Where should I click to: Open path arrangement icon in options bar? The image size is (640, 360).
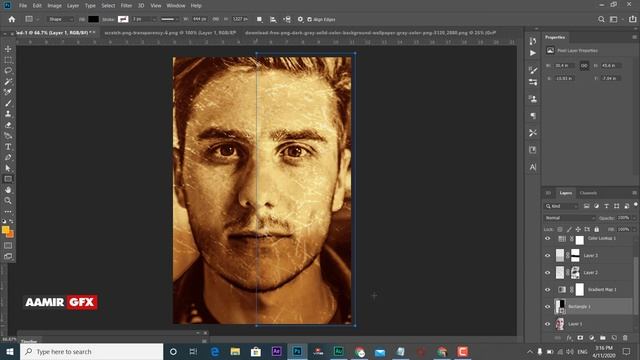tap(287, 19)
